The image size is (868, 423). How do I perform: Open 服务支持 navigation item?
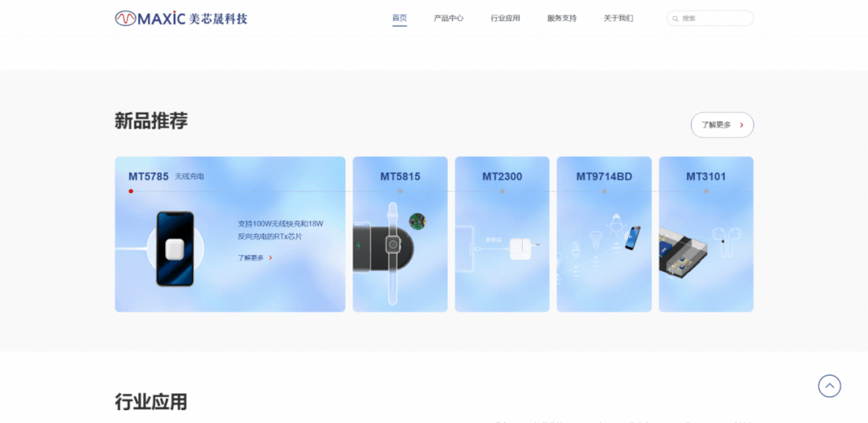tap(562, 18)
